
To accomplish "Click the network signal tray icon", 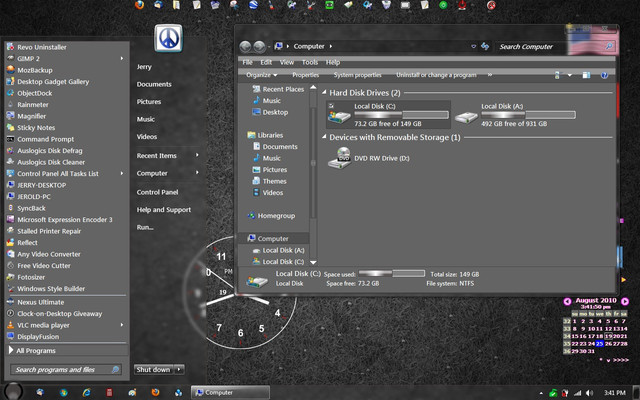I will coord(578,393).
